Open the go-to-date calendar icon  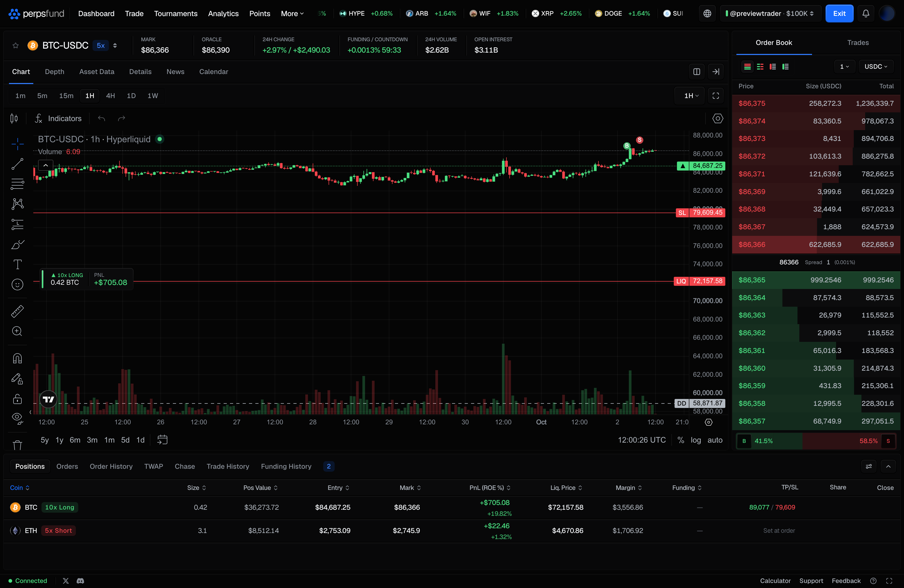pyautogui.click(x=162, y=440)
